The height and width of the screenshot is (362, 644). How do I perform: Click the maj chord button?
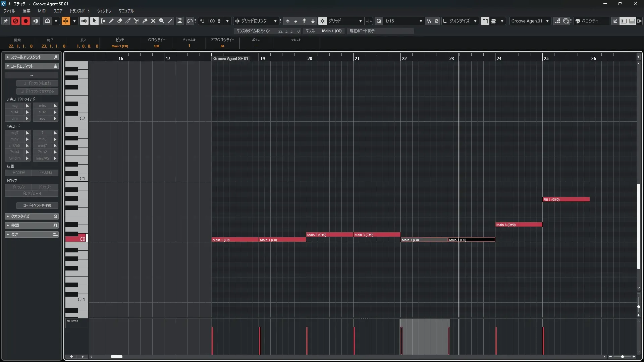(x=14, y=106)
